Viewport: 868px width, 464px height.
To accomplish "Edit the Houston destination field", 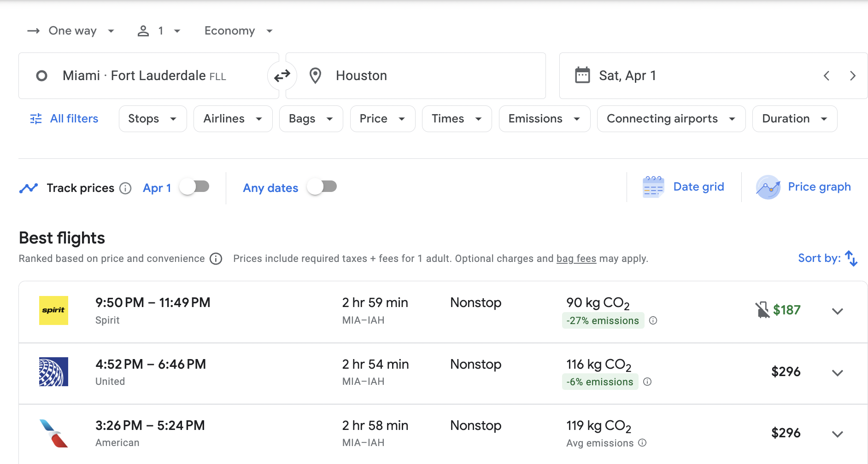I will 416,75.
